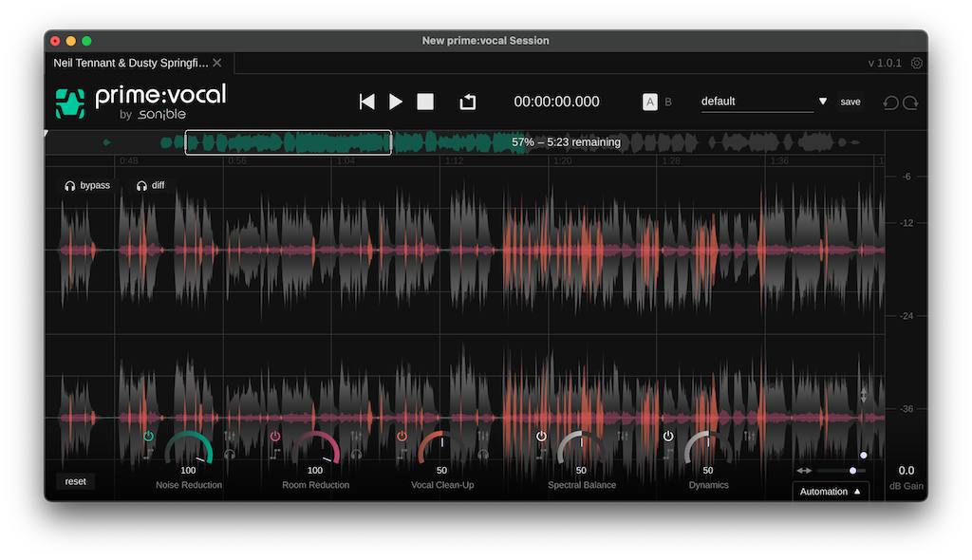Toggle Room Reduction power button
972x560 pixels.
click(275, 437)
